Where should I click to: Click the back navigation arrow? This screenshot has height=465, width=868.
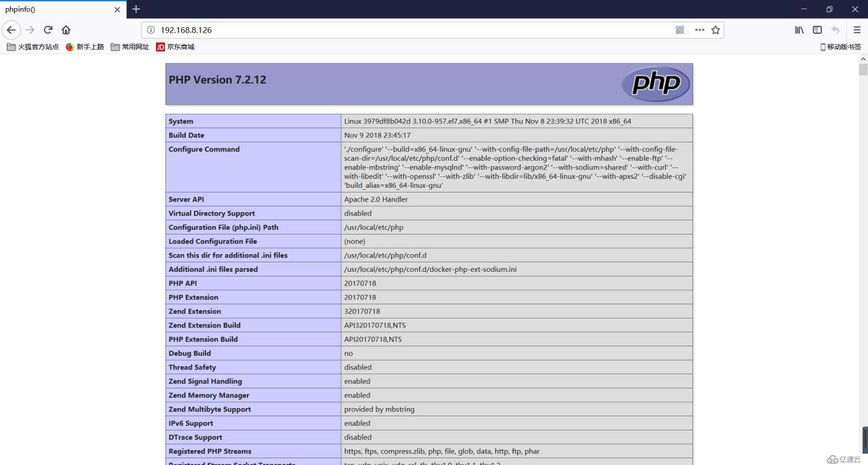(11, 30)
